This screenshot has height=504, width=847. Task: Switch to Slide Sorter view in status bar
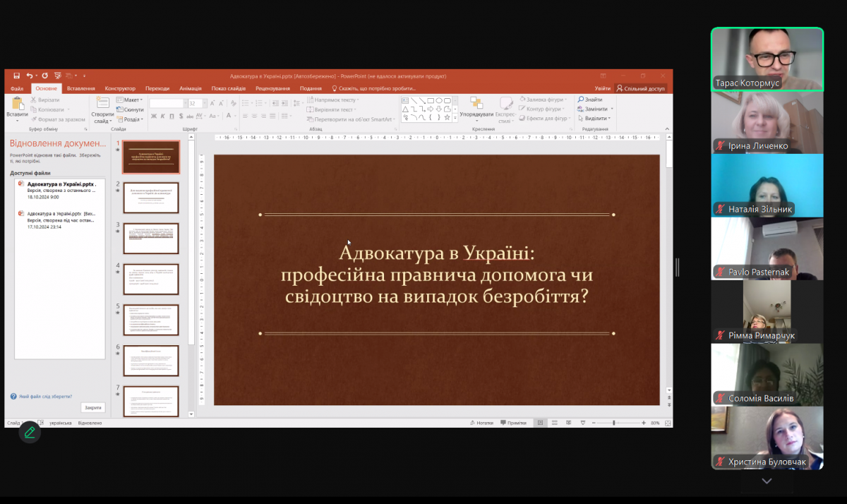[555, 422]
